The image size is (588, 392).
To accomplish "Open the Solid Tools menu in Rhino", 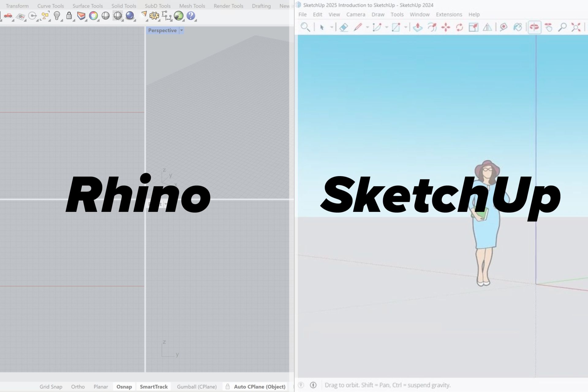I will point(123,6).
